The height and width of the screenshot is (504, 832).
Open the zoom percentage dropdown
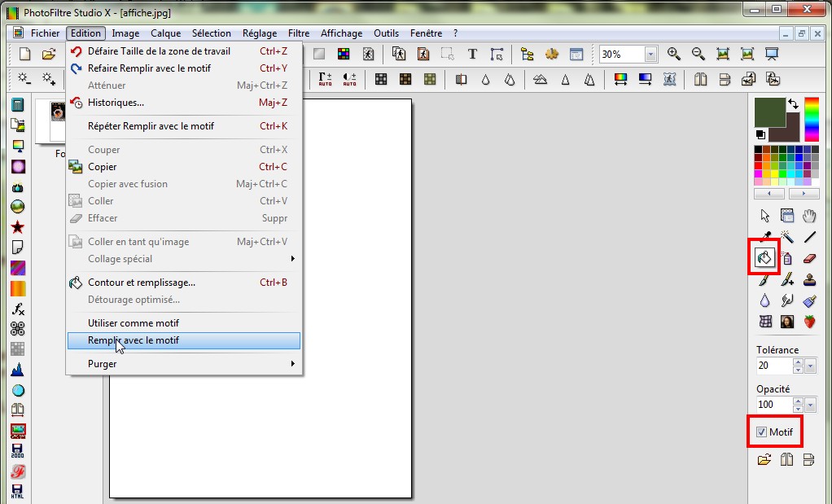click(650, 54)
